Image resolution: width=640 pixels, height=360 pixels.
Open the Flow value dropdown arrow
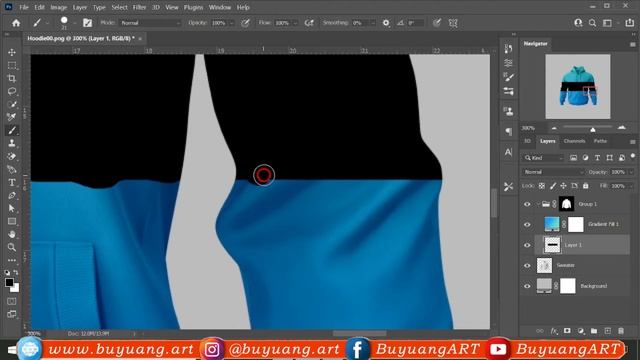click(295, 23)
